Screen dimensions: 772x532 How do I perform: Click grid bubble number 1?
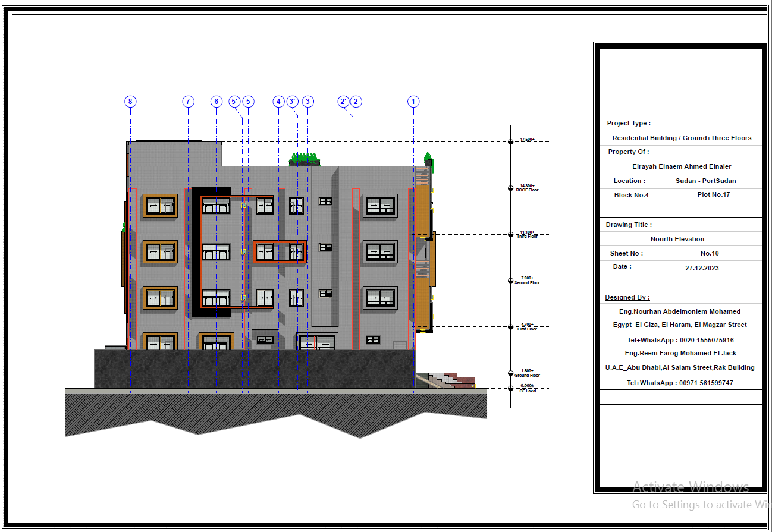pos(413,102)
